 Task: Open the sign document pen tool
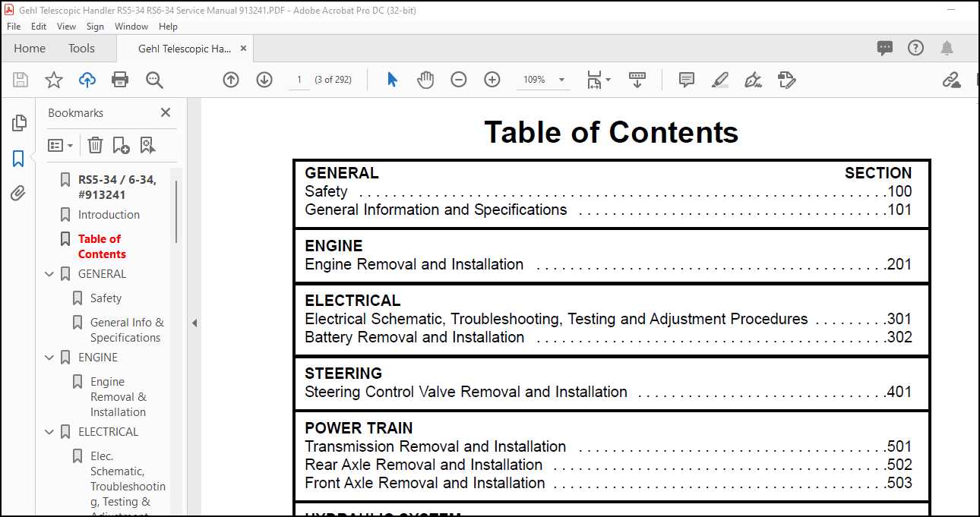pos(754,80)
